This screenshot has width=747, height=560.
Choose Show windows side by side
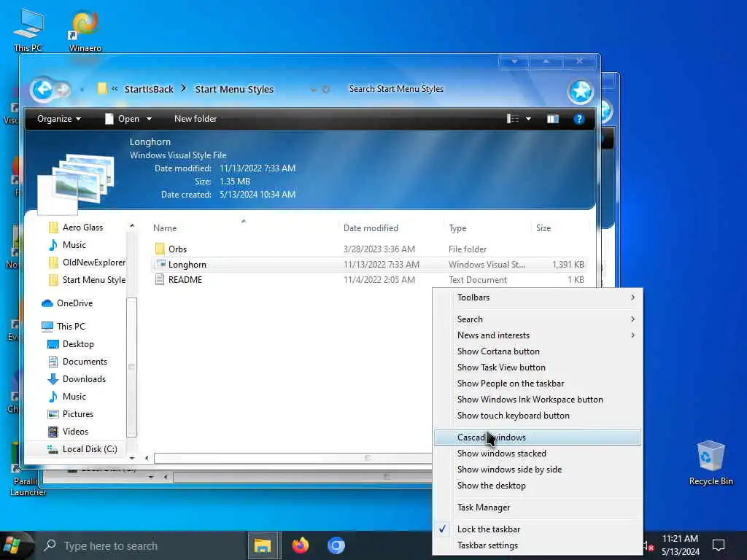[538, 470]
